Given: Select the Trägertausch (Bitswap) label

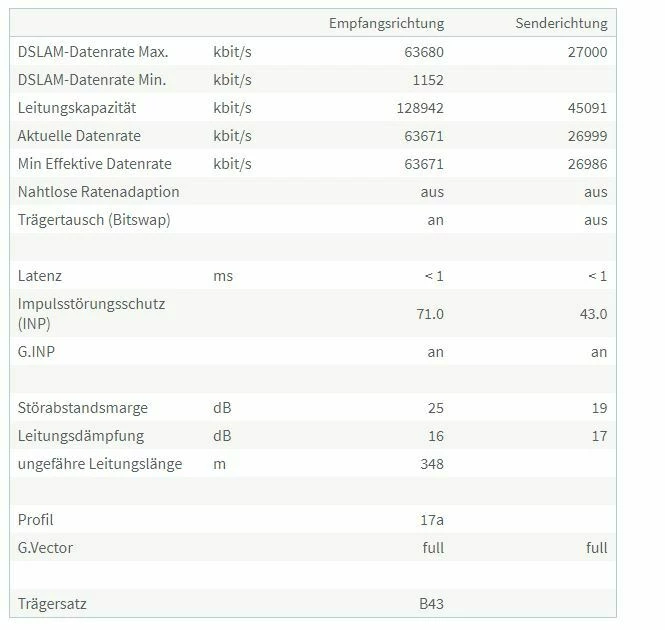Looking at the screenshot, I should point(94,220).
